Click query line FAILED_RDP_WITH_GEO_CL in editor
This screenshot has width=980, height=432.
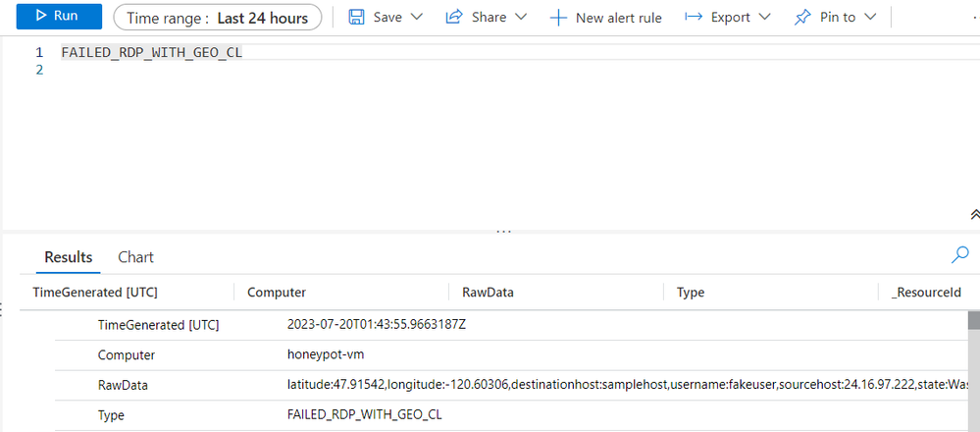[151, 52]
